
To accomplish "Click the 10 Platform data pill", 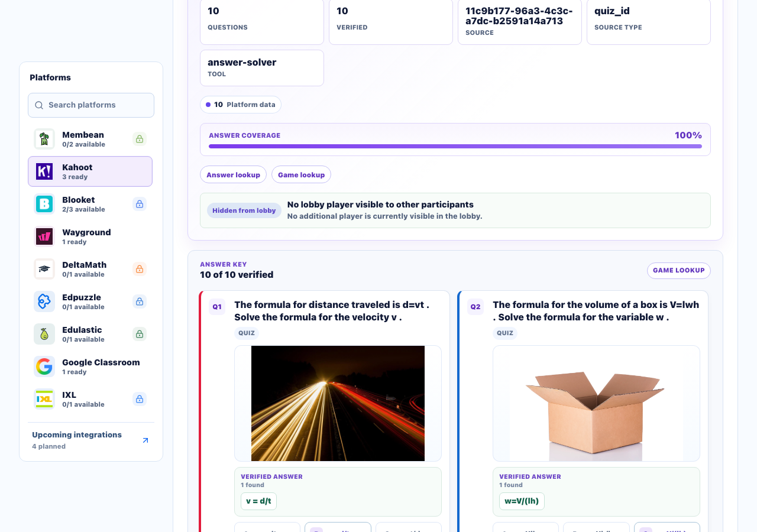I will [x=241, y=105].
